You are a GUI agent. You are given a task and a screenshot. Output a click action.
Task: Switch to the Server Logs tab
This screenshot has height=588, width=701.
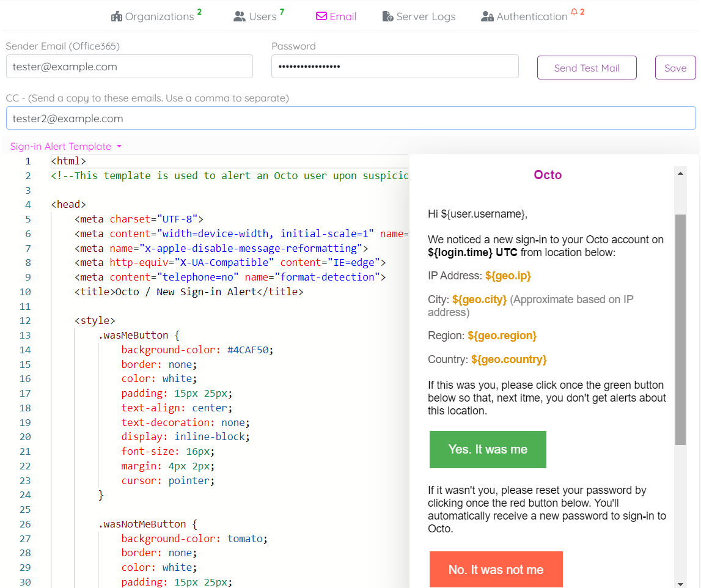425,17
